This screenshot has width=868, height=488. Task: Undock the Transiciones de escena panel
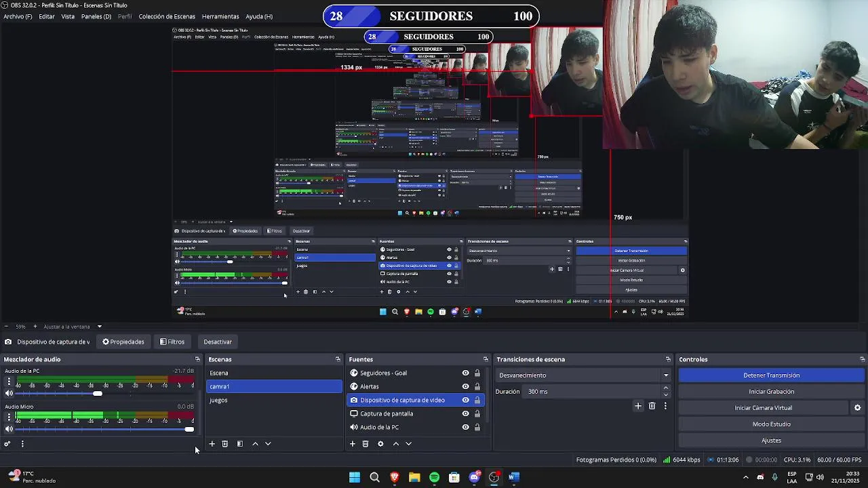click(x=668, y=359)
